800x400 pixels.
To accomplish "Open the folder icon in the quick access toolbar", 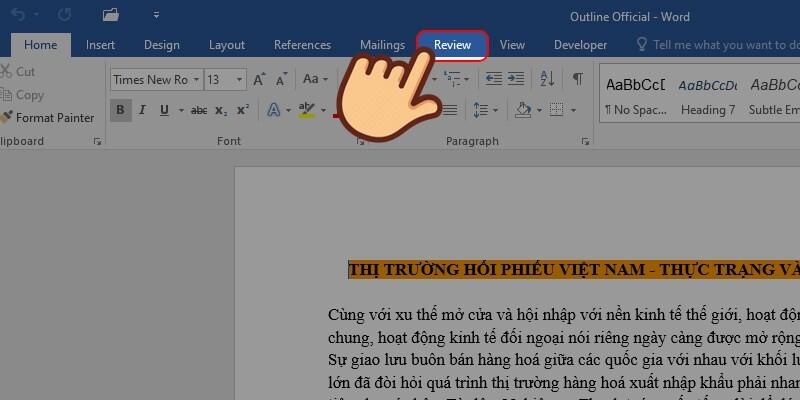I will tap(111, 15).
